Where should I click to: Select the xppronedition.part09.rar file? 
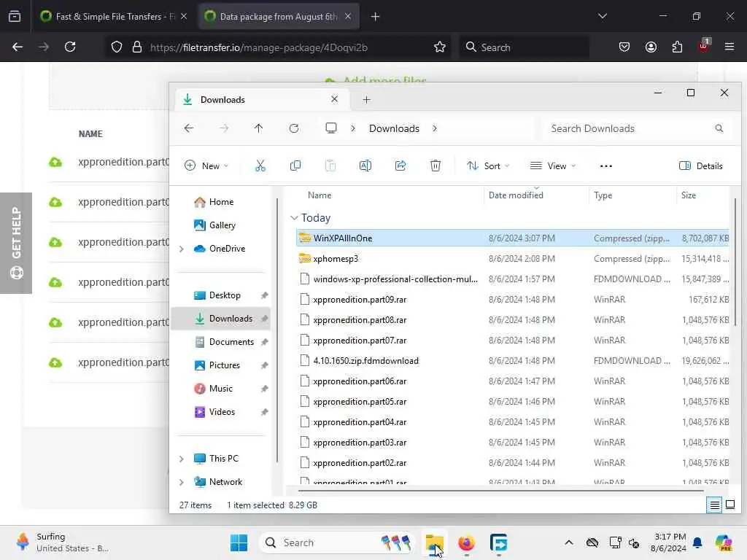[x=512, y=300]
